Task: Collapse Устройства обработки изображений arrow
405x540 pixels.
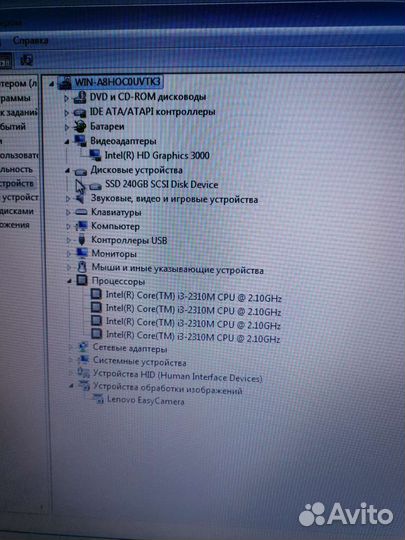Action: (x=71, y=386)
